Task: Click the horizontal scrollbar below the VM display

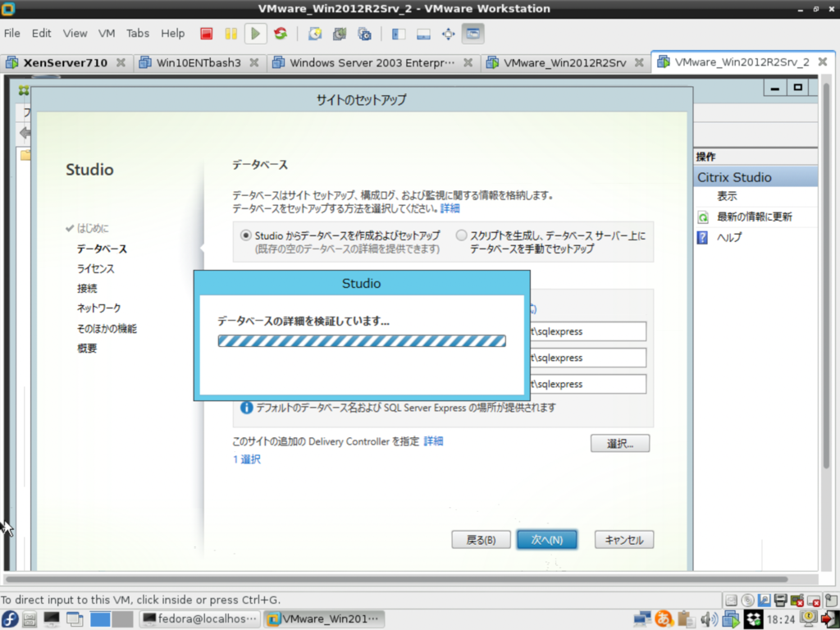Action: [396, 579]
